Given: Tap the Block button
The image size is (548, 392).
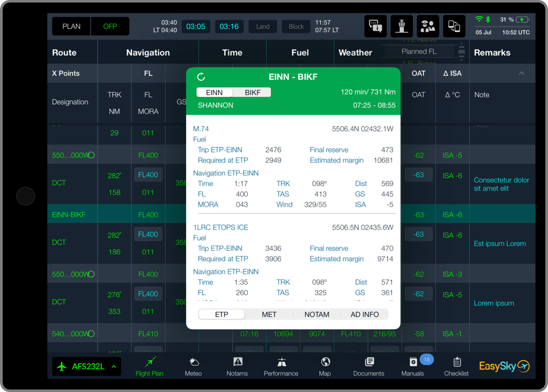Looking at the screenshot, I should 296,26.
